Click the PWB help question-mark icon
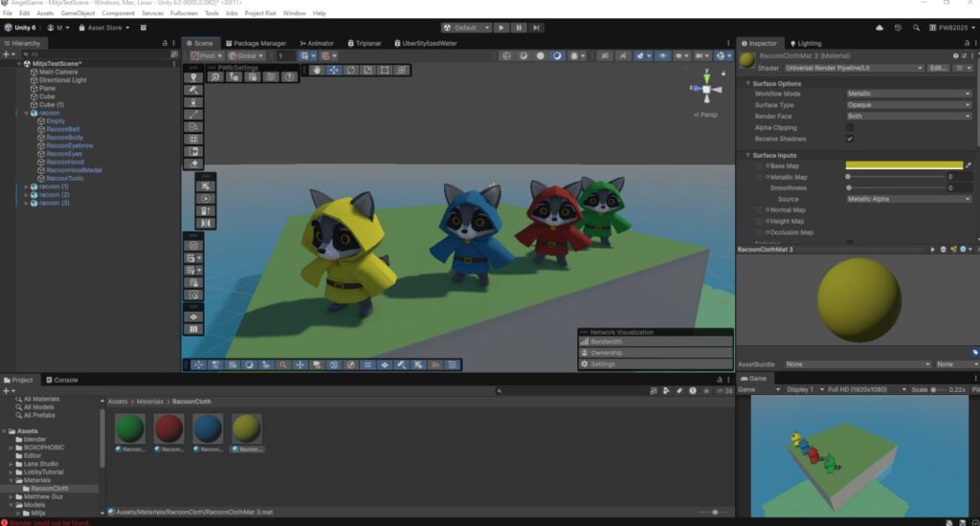The image size is (980, 526). 289,77
